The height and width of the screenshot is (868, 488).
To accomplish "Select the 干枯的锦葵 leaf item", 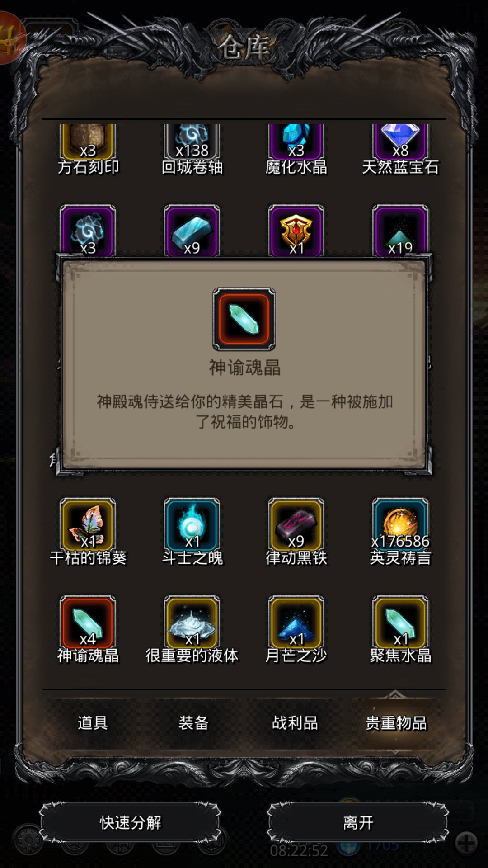I will (x=88, y=524).
